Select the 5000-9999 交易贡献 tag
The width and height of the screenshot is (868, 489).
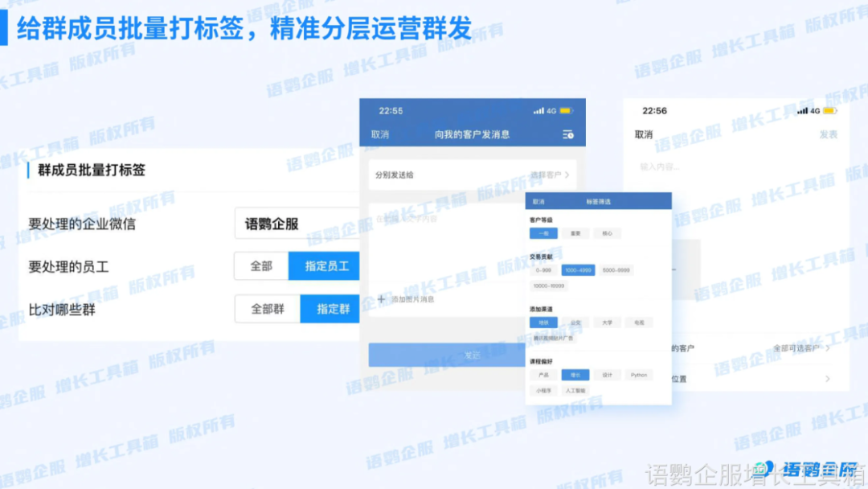618,270
